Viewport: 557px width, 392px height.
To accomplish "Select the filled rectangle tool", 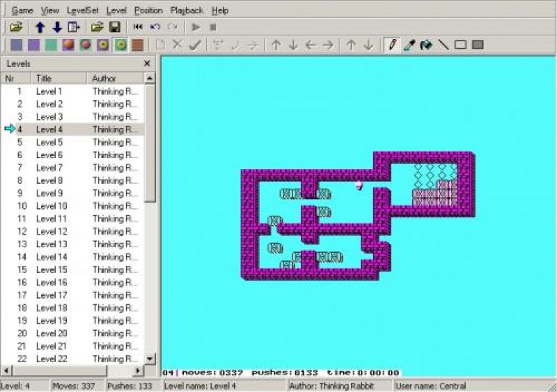I will coord(478,45).
